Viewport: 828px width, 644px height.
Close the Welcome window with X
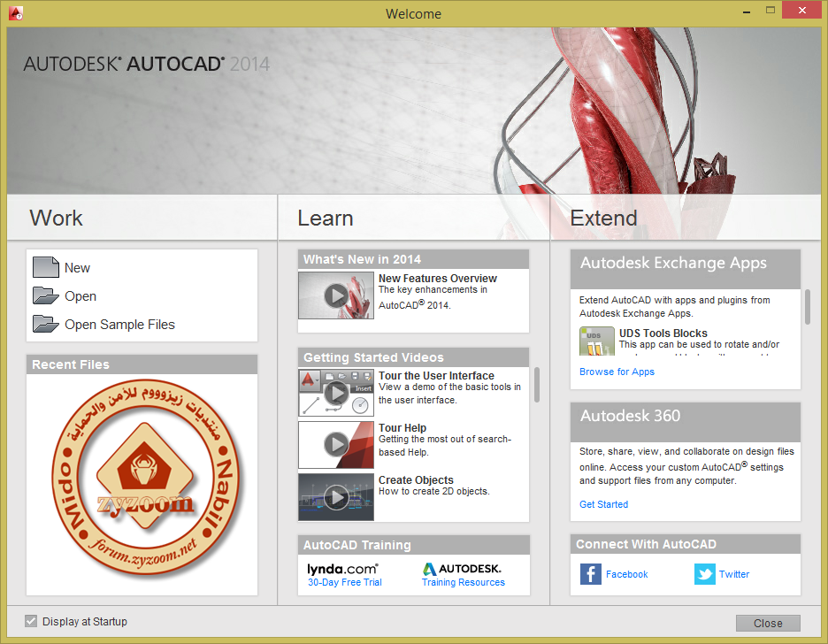(x=801, y=11)
